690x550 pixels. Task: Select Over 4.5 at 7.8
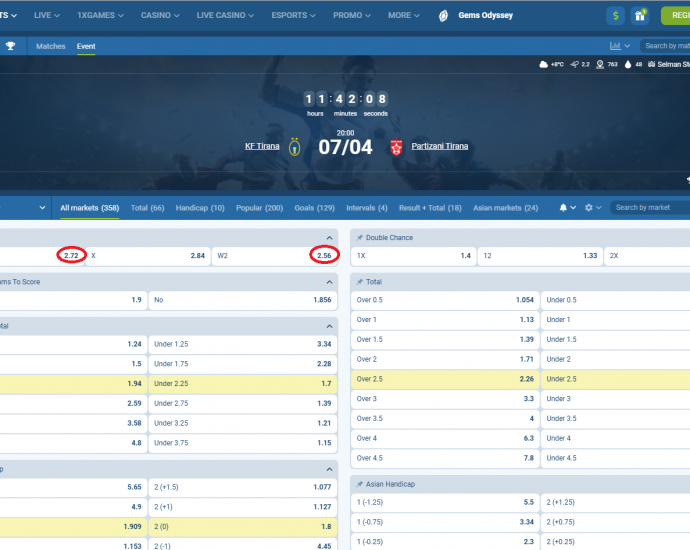(445, 458)
